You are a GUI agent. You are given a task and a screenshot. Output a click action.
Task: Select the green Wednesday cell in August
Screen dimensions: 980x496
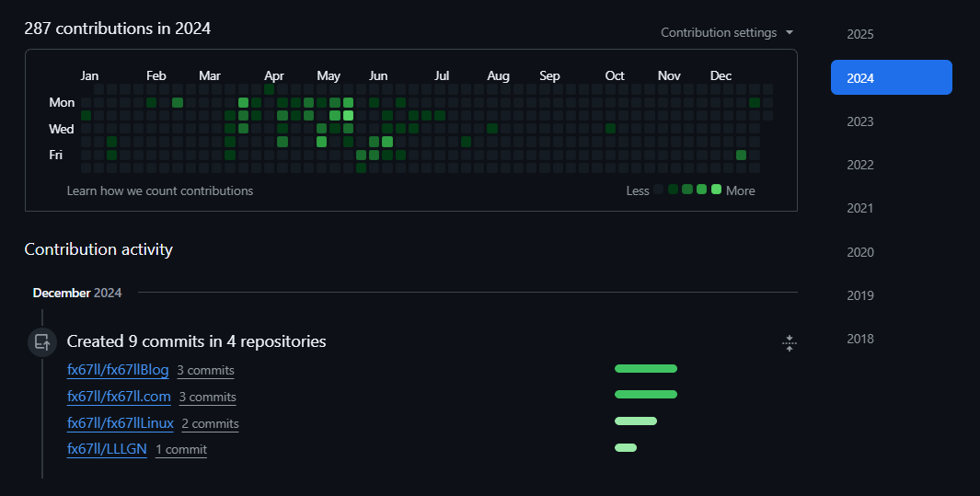492,129
